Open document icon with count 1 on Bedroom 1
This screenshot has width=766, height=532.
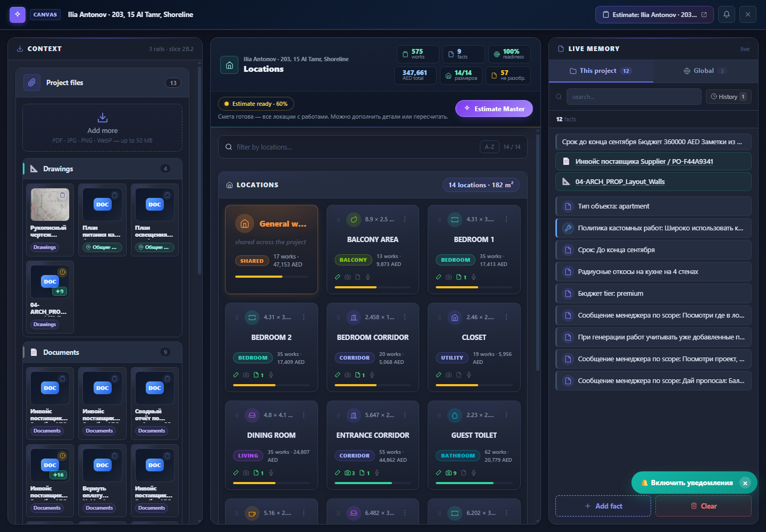click(461, 277)
